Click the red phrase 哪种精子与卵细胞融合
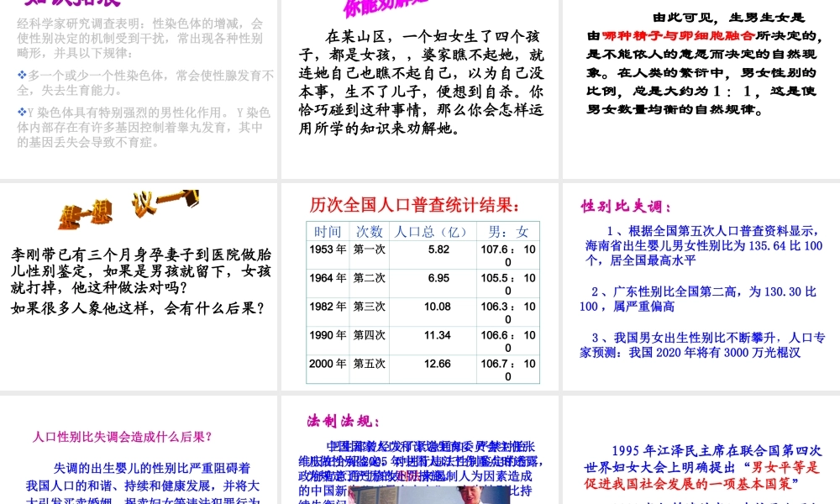This screenshot has height=504, width=840. tap(679, 36)
